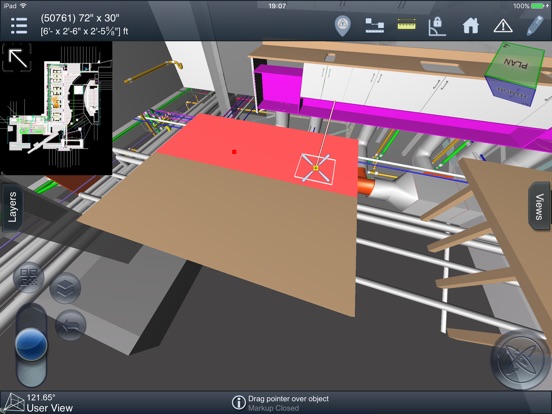The image size is (552, 414).
Task: Open the model hierarchy tree icon
Action: coord(375,26)
